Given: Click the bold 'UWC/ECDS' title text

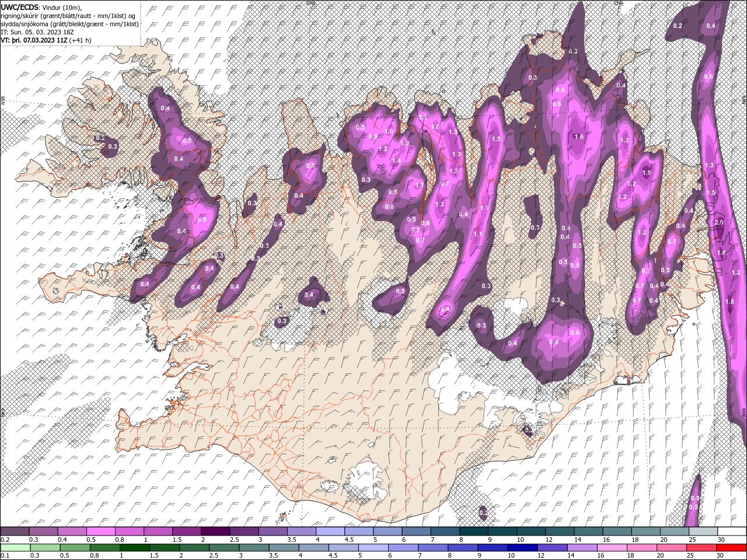Looking at the screenshot, I should pos(20,6).
